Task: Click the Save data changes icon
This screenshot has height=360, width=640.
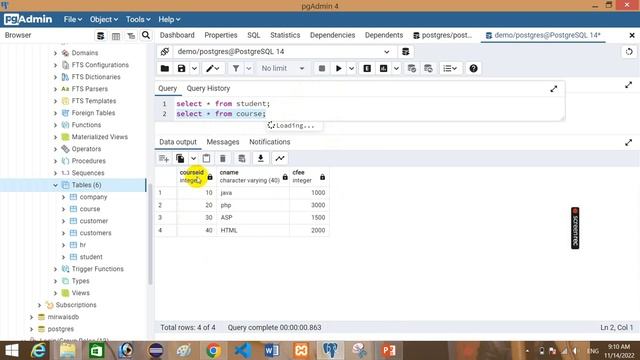Action: pos(242,158)
